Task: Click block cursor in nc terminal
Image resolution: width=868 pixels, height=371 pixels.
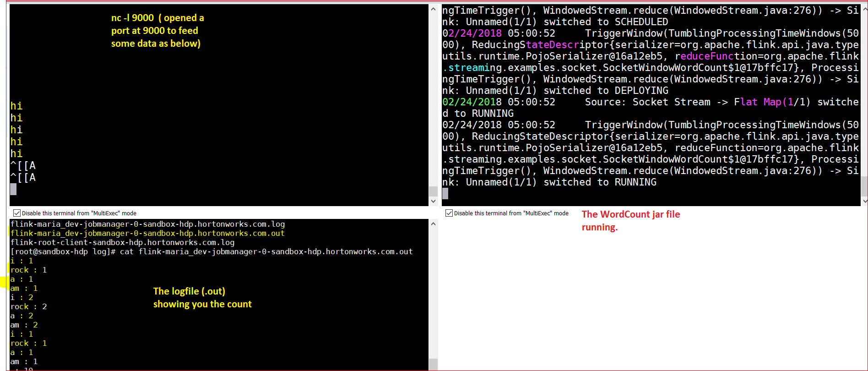Action: click(x=13, y=189)
